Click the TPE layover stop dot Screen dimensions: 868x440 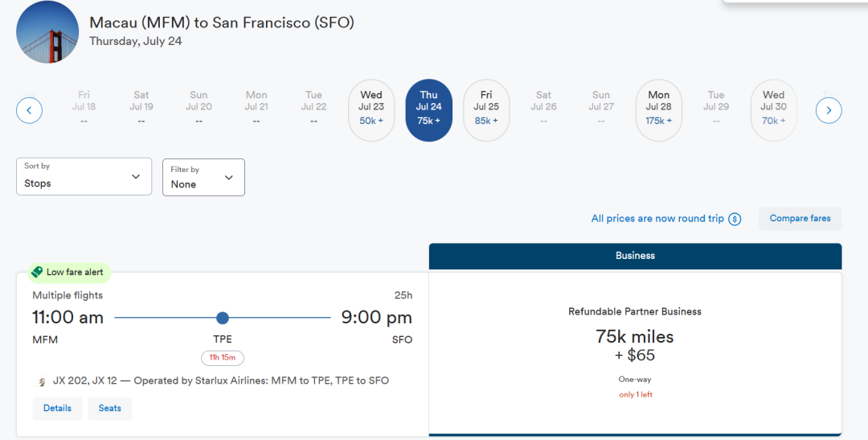(223, 318)
